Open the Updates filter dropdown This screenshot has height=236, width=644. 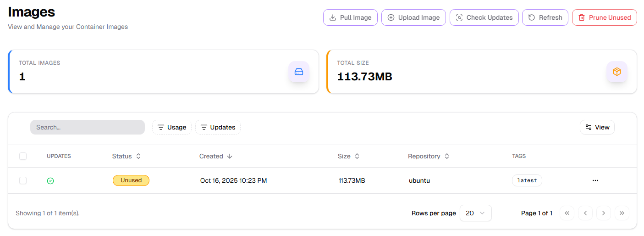(218, 127)
